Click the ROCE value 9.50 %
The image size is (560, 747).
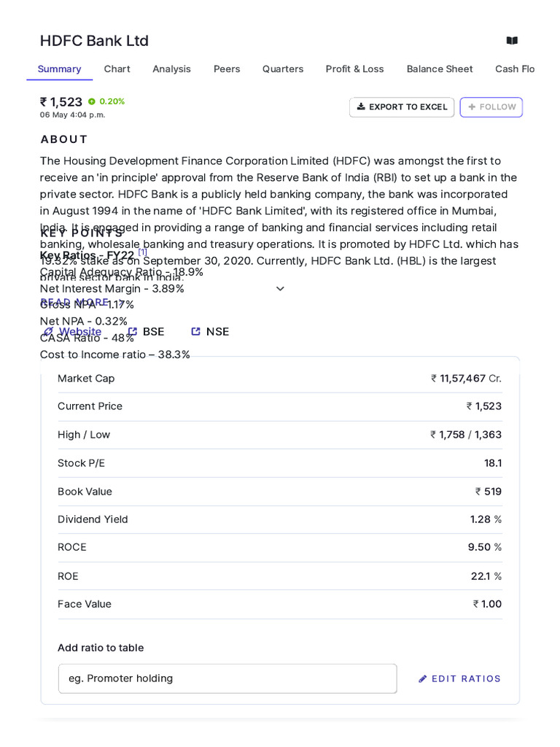(x=485, y=547)
